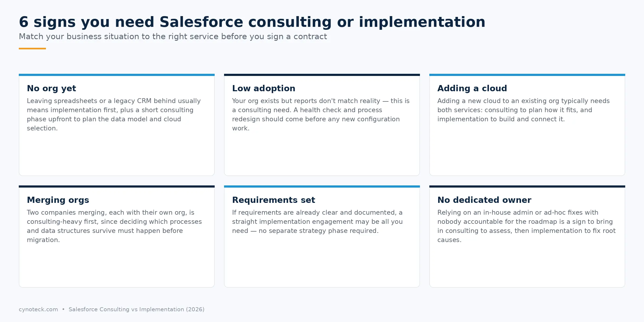Click the main title about Salesforce consulting

(x=252, y=22)
